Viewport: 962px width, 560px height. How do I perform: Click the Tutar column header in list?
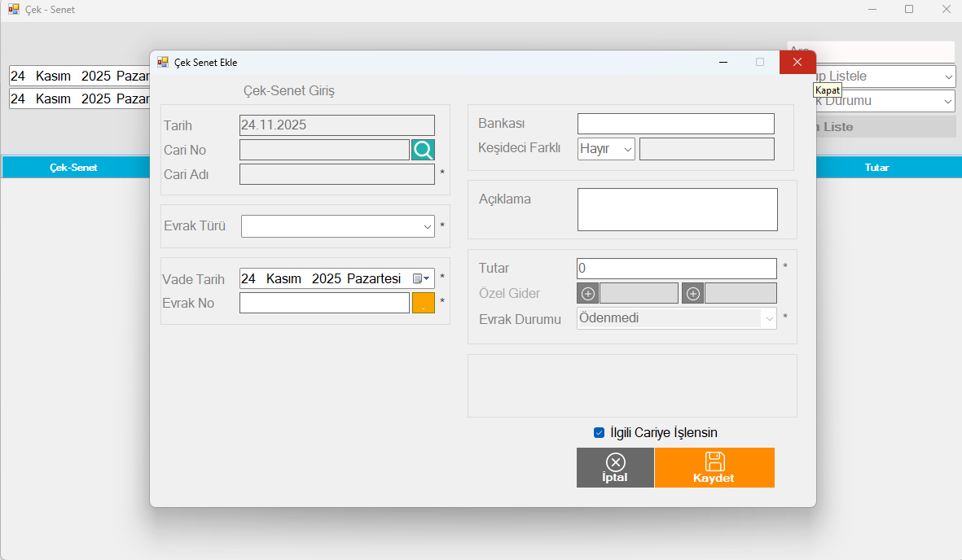876,168
